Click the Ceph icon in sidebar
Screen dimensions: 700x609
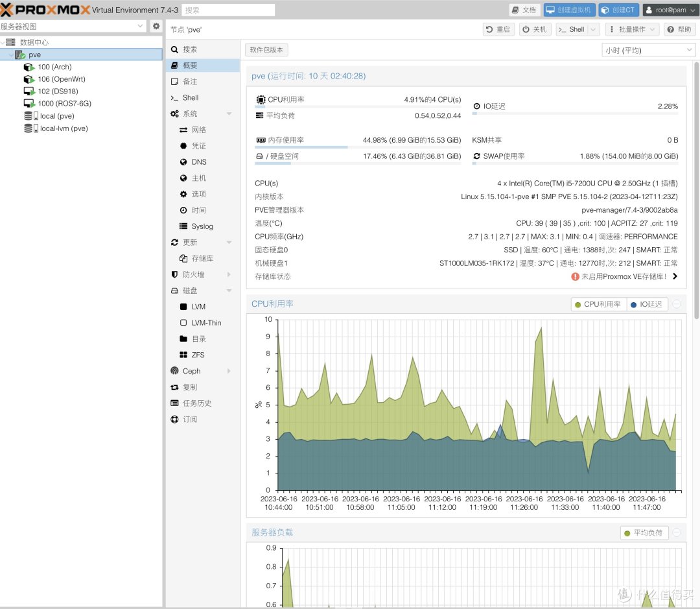coord(174,371)
